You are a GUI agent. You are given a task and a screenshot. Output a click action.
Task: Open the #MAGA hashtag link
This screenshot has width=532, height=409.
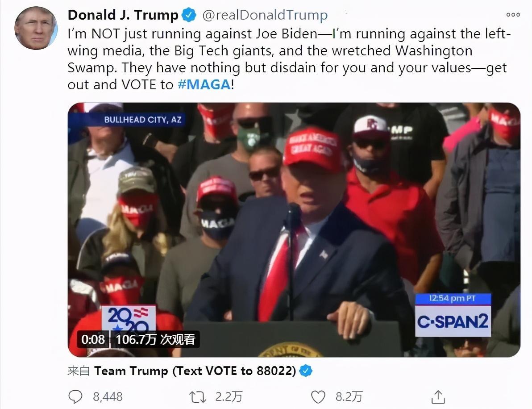[204, 84]
